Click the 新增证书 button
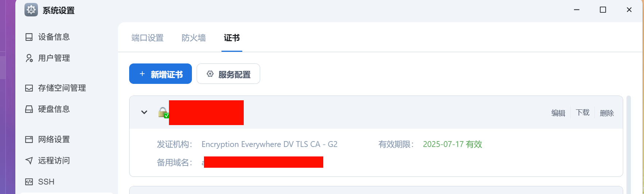 [161, 74]
